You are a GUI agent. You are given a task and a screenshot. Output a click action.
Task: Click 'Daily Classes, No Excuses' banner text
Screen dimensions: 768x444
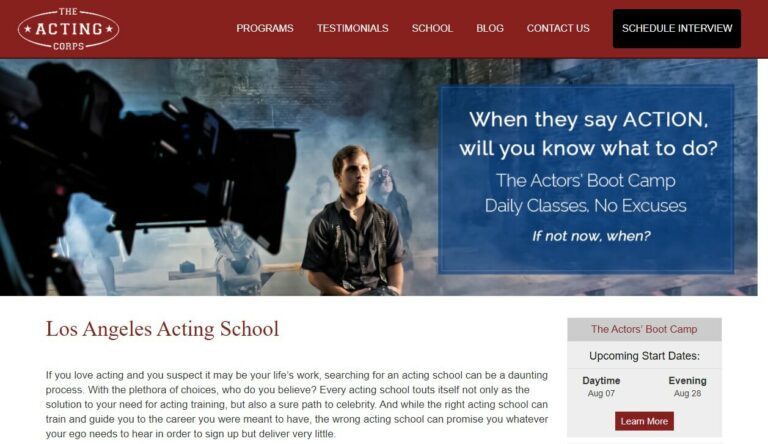[585, 206]
